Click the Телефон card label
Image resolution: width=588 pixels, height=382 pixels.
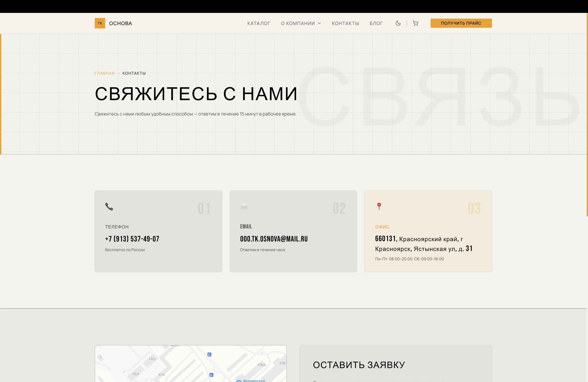click(x=117, y=227)
